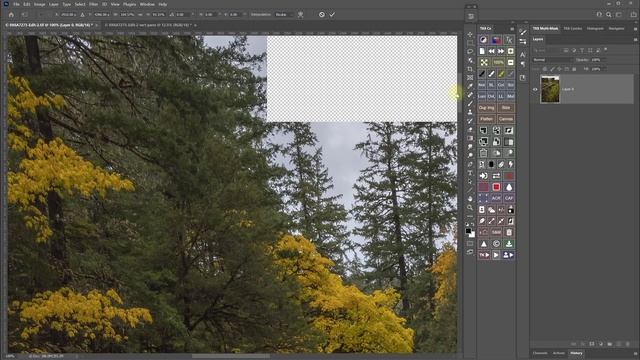Image resolution: width=640 pixels, height=360 pixels.
Task: Toggle the layer filter switch
Action: coord(606,50)
